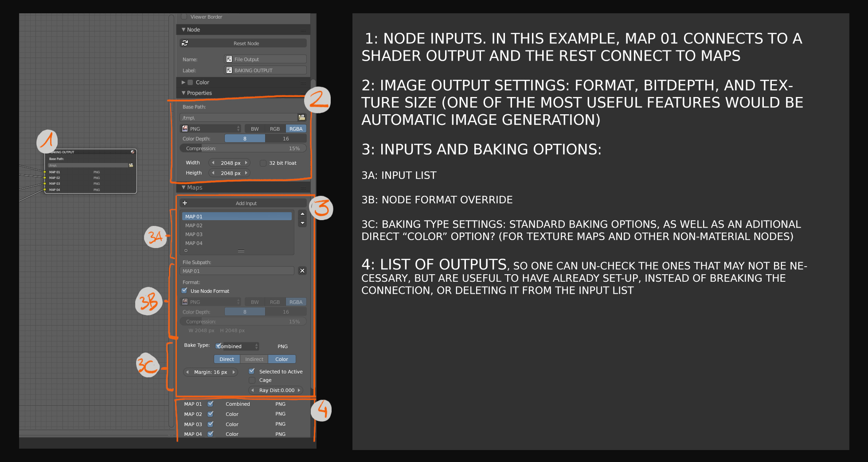Increase Ray Dist with its right arrow

click(x=299, y=390)
